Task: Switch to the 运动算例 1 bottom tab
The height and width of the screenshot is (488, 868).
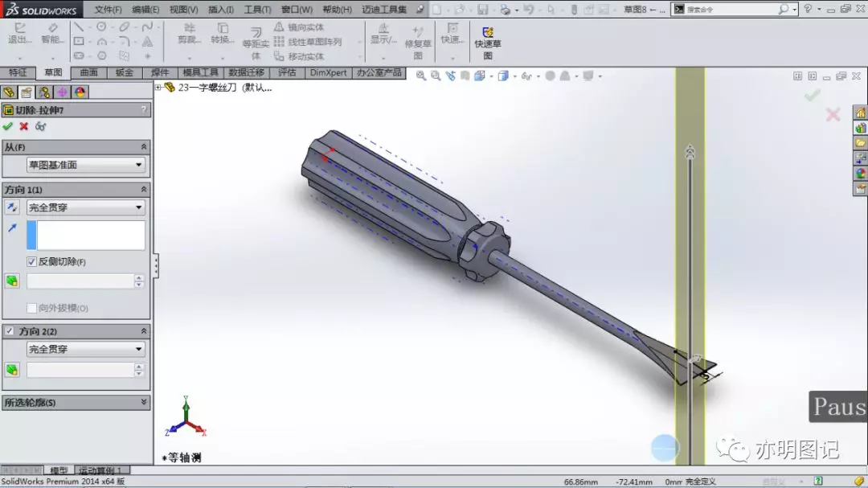Action: click(100, 470)
